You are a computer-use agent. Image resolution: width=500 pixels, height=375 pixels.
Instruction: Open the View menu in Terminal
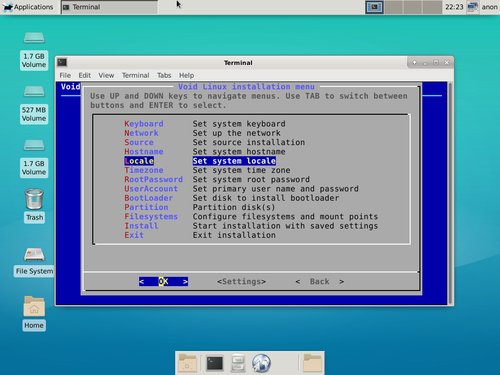point(106,75)
